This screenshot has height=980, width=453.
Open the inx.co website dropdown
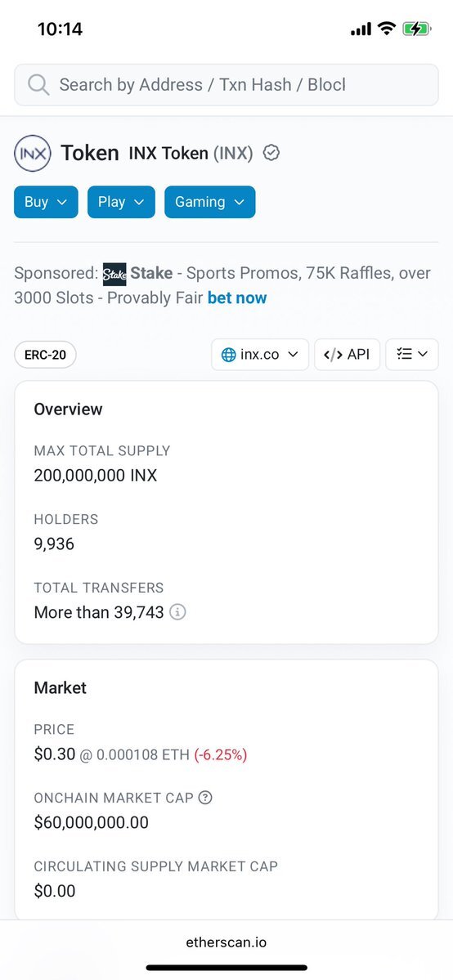pos(260,355)
